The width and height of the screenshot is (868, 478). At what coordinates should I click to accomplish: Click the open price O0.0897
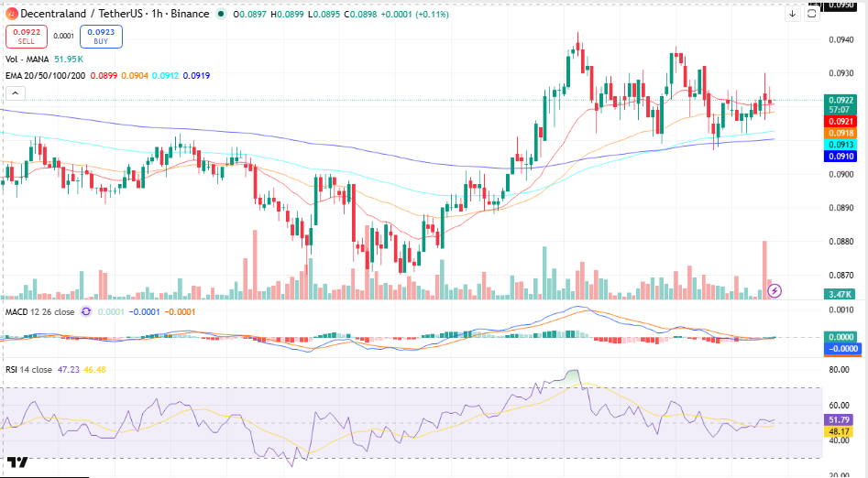click(249, 15)
